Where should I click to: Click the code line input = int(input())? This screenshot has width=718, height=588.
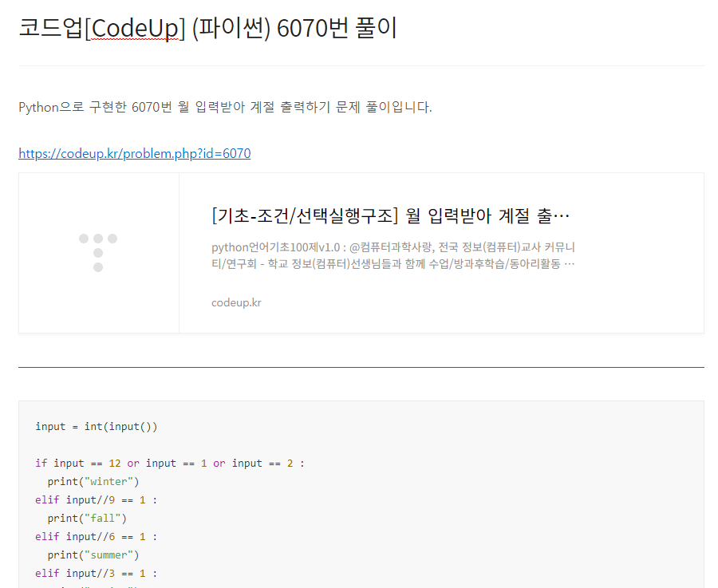(x=97, y=427)
